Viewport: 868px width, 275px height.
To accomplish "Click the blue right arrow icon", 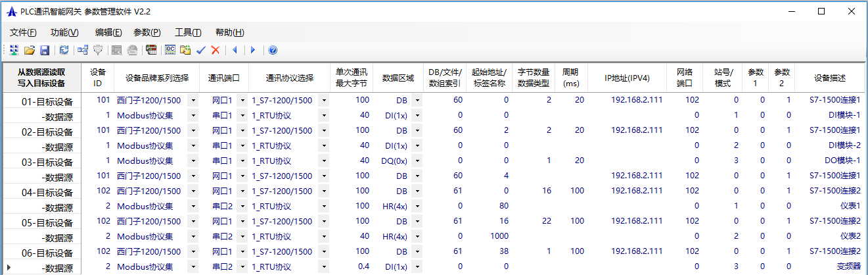I will click(x=253, y=50).
